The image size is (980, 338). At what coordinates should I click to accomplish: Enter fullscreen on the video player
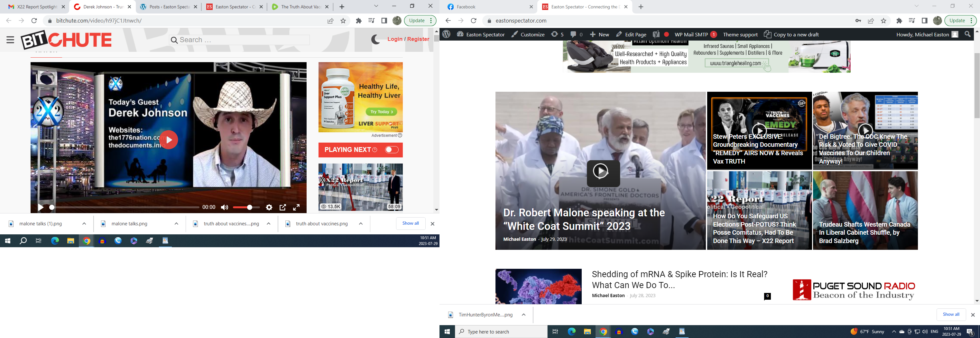click(296, 207)
